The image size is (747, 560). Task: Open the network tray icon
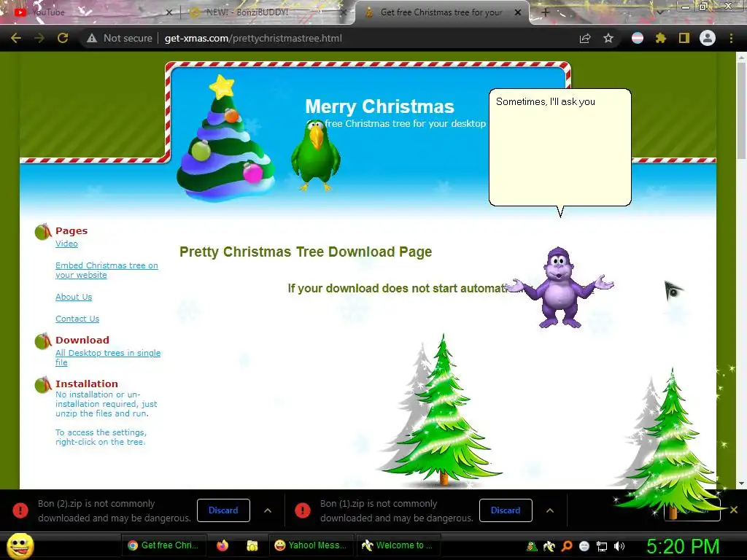602,546
